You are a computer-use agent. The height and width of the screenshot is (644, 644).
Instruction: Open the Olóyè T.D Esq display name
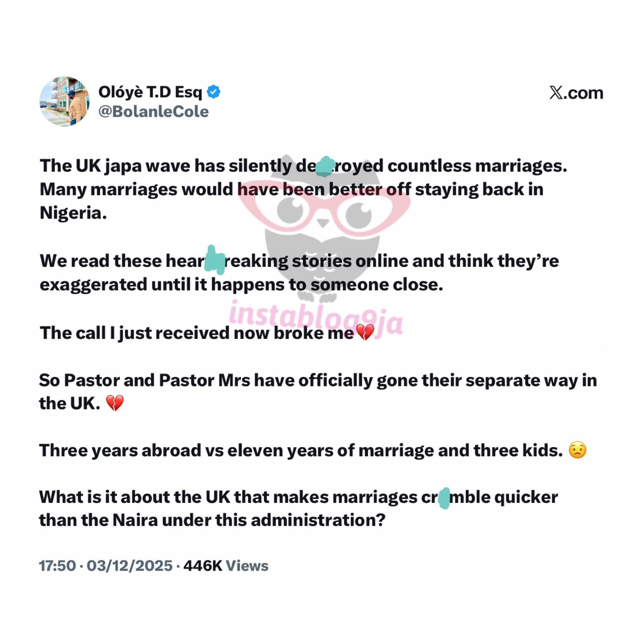[x=150, y=92]
